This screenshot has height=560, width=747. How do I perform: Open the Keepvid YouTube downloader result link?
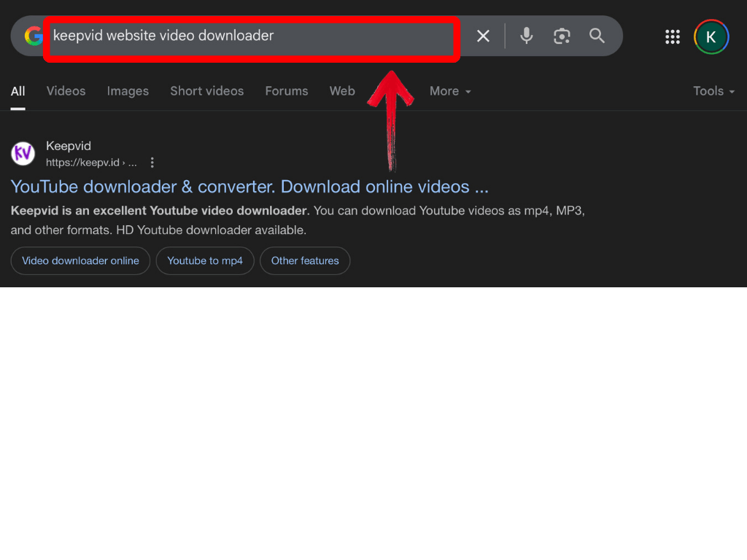[249, 187]
